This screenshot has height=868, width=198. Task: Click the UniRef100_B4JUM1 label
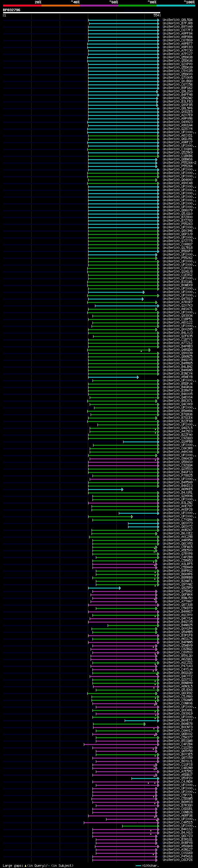[x=178, y=493]
